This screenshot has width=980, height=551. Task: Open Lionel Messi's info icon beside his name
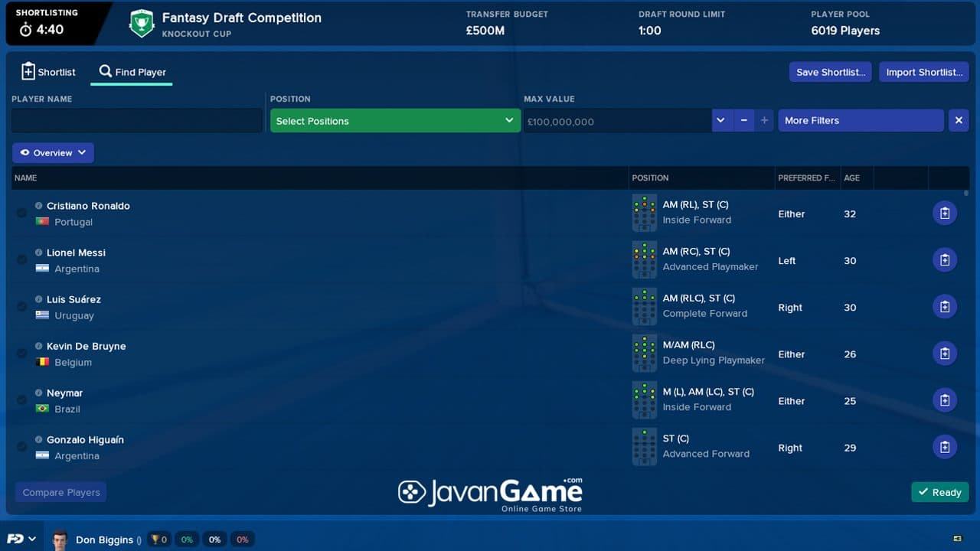(39, 253)
